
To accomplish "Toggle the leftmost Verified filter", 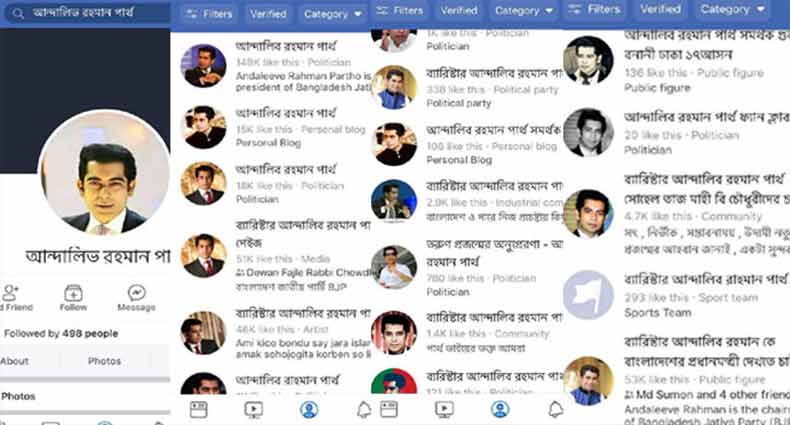I will [x=268, y=14].
